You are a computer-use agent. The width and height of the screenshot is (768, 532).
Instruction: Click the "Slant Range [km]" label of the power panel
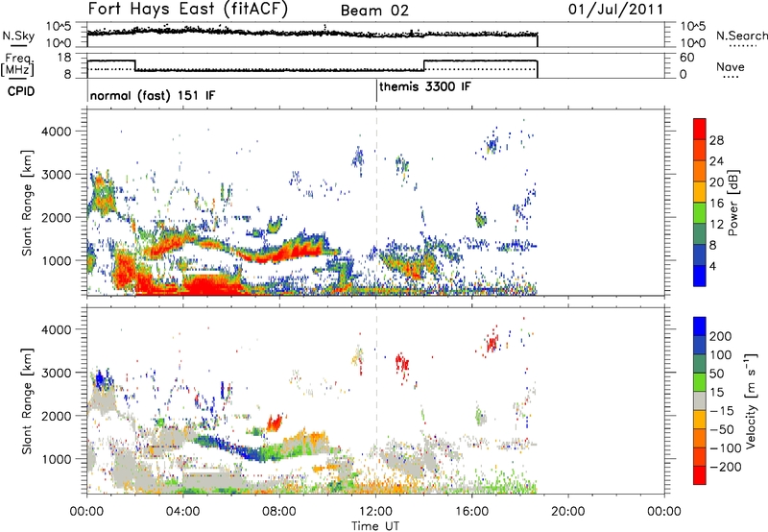pos(27,203)
